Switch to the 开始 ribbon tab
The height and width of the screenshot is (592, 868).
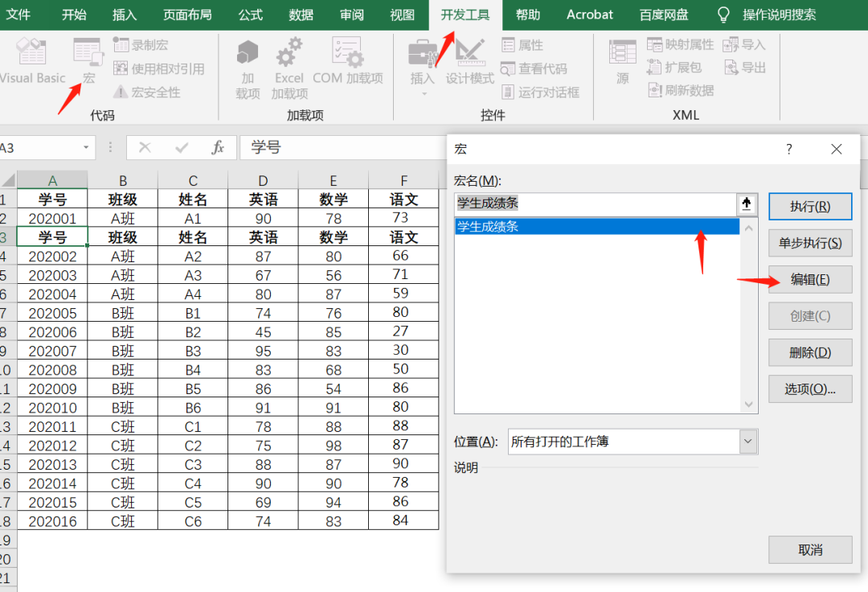74,14
